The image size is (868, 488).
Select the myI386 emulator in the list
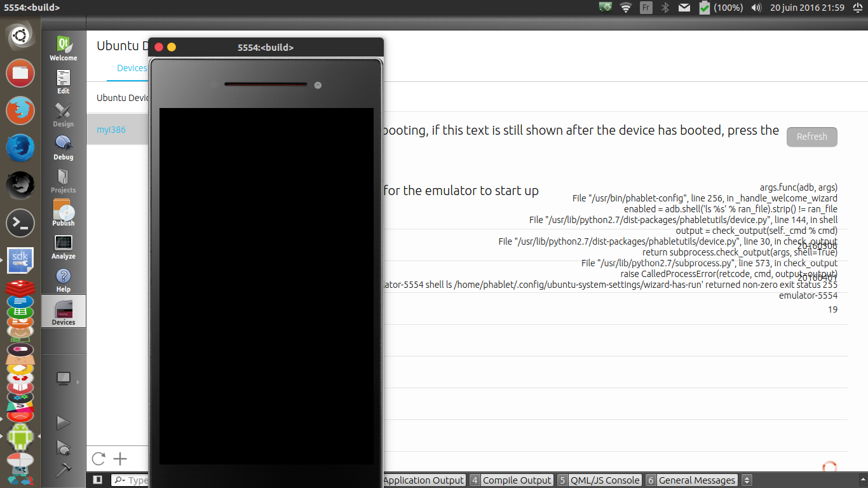[x=118, y=130]
